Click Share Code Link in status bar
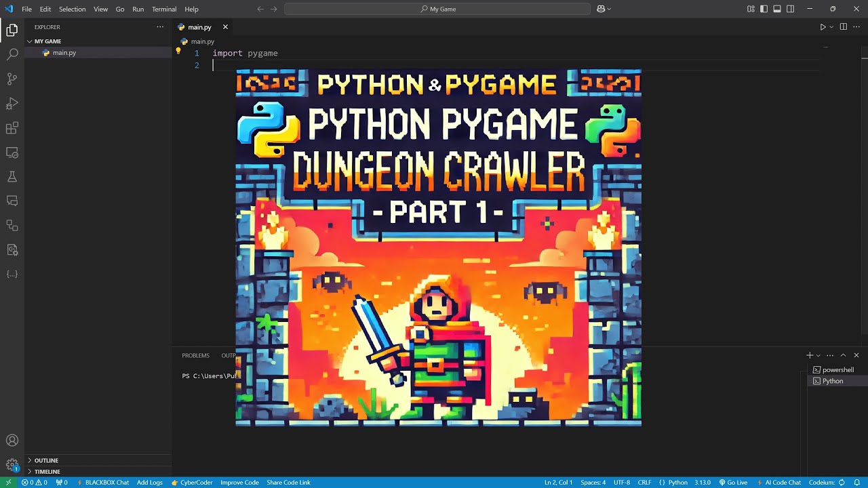Image resolution: width=868 pixels, height=488 pixels. (x=288, y=483)
